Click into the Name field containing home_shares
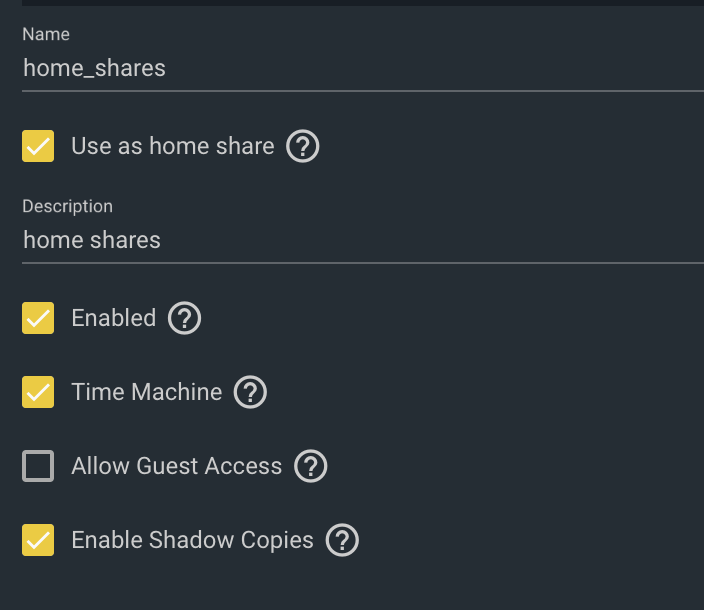 coord(363,68)
